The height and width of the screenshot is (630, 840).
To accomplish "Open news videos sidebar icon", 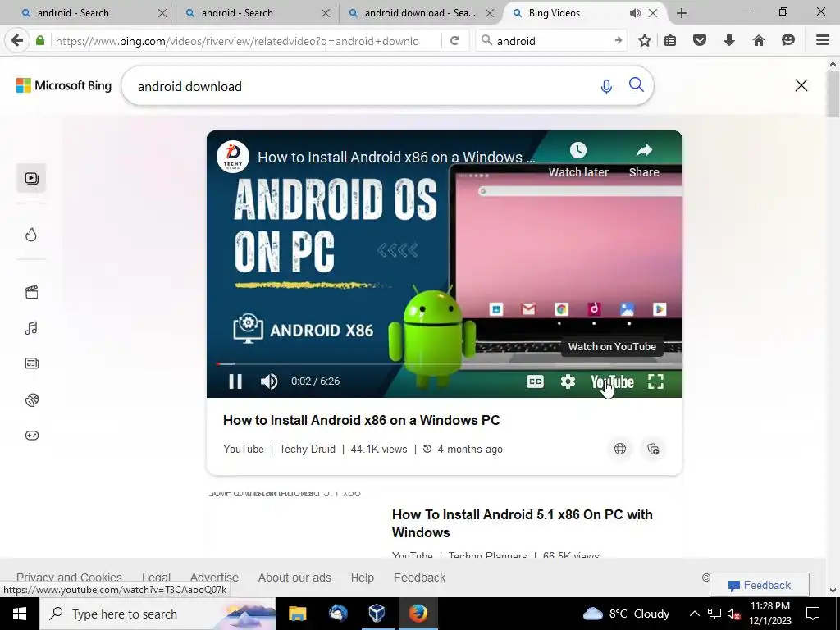I will [32, 363].
